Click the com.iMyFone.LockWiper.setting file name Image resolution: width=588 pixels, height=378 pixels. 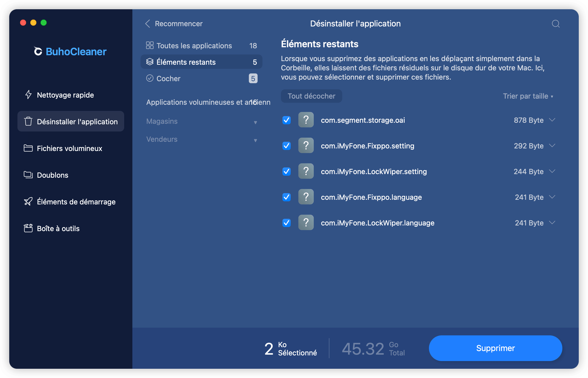tap(374, 171)
